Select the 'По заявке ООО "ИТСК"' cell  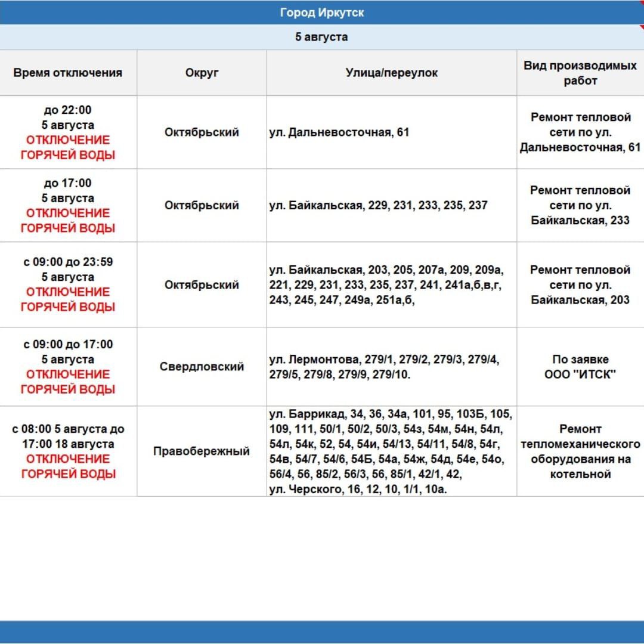tap(580, 367)
